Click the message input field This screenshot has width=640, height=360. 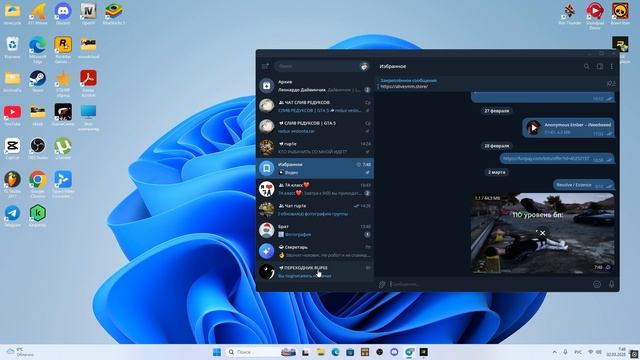490,284
